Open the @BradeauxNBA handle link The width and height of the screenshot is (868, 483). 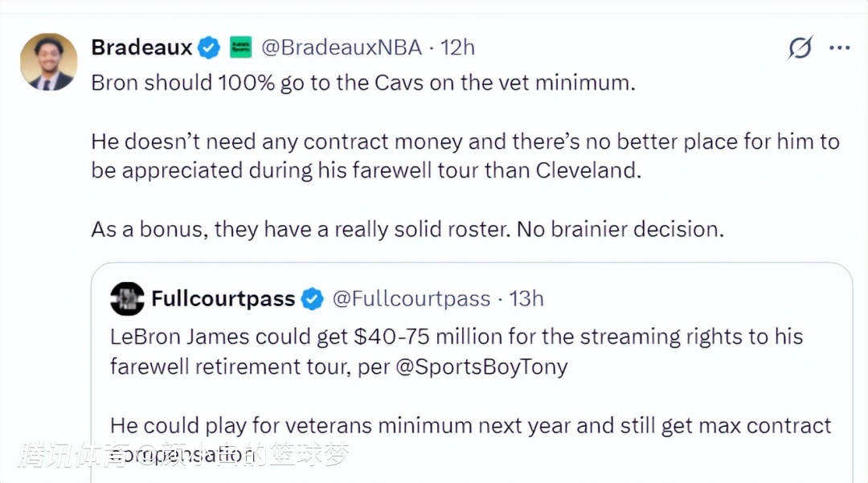coord(342,47)
